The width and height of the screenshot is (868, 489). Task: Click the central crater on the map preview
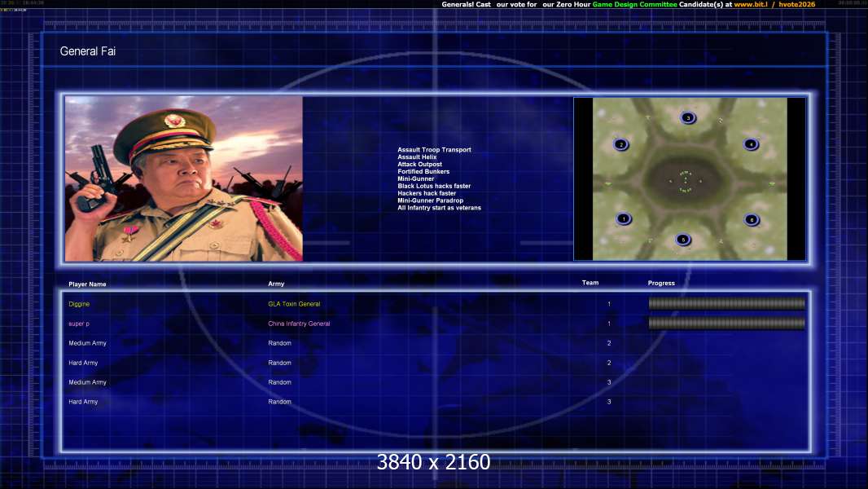point(685,177)
